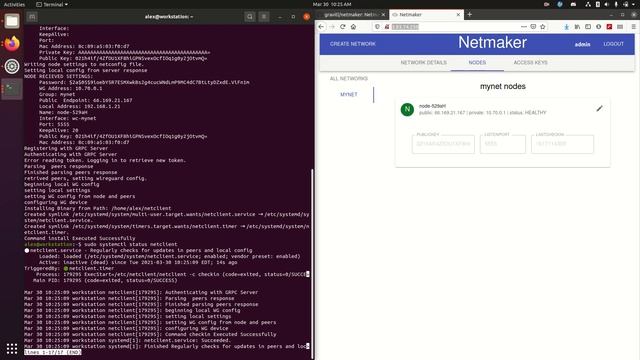640x360 pixels.
Task: Click the LISTENPORT field
Action: coord(503,144)
